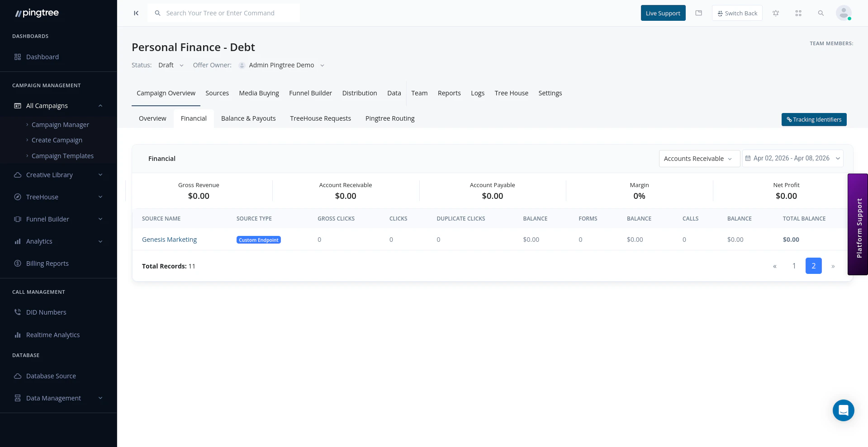Open Realtime Analytics in the sidebar
Image resolution: width=868 pixels, height=447 pixels.
coord(53,334)
